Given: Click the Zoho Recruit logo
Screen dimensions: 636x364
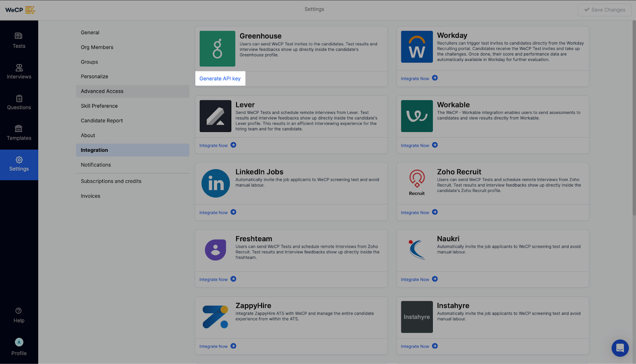Looking at the screenshot, I should point(417,183).
